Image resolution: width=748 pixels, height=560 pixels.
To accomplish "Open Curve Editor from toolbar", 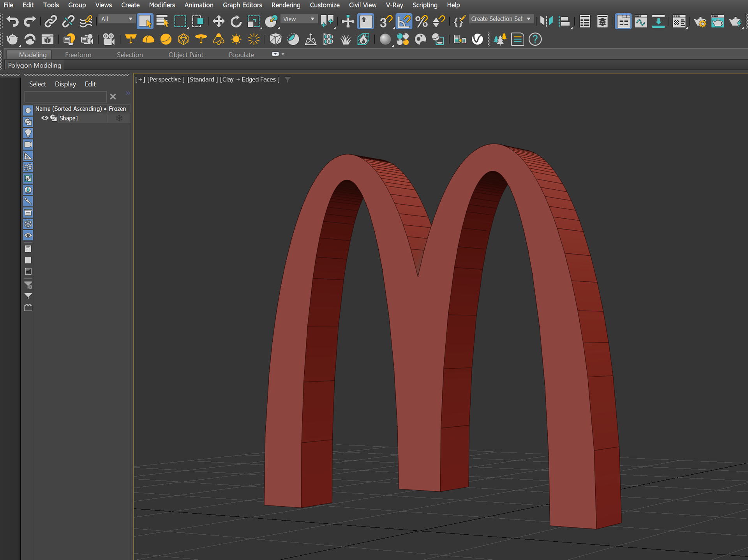I will (640, 21).
